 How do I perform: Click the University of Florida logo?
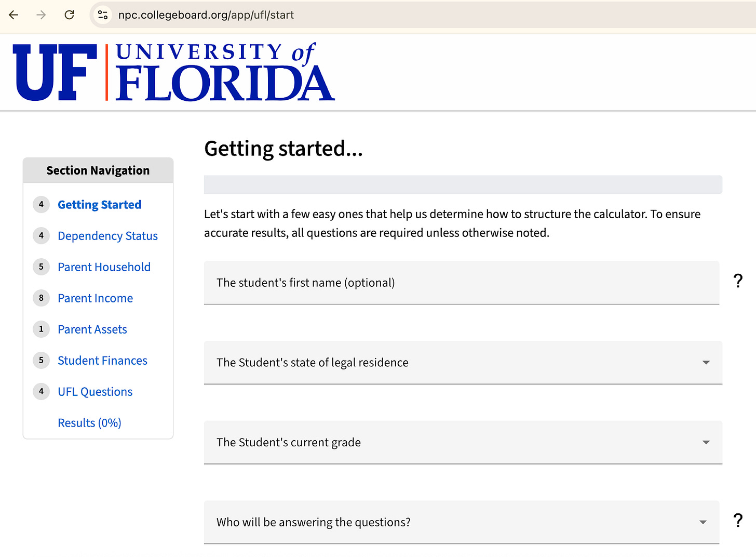click(x=174, y=72)
